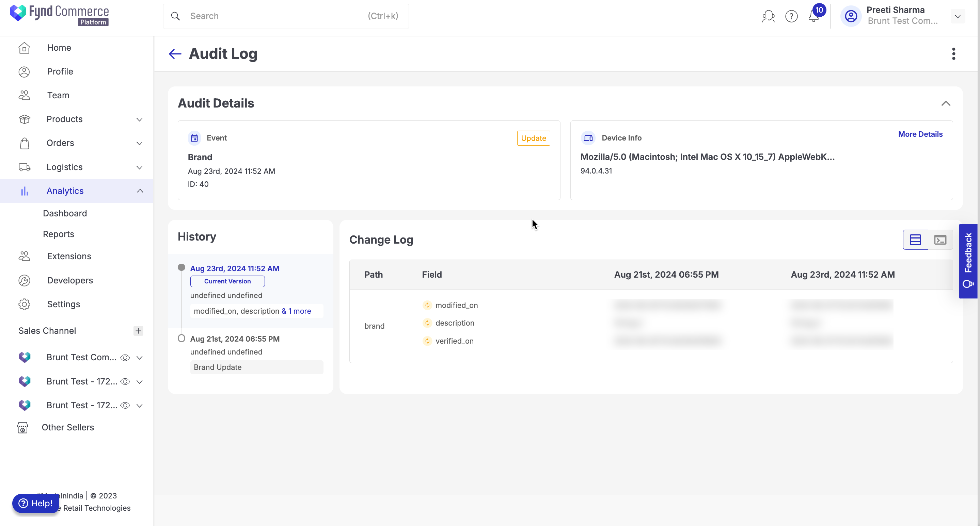This screenshot has height=526, width=980.
Task: Expand the Brunt Test Com... channel chevron
Action: coord(140,358)
